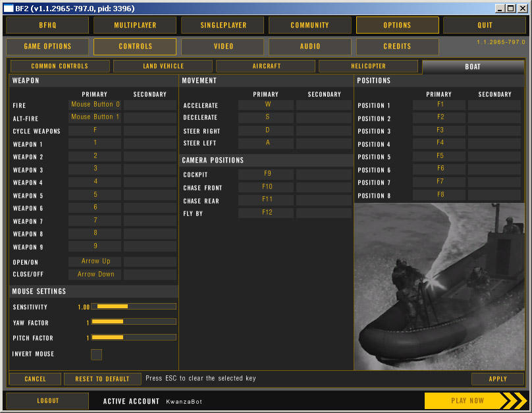Open Helicopter sub-tab
532x413 pixels.
(x=368, y=66)
